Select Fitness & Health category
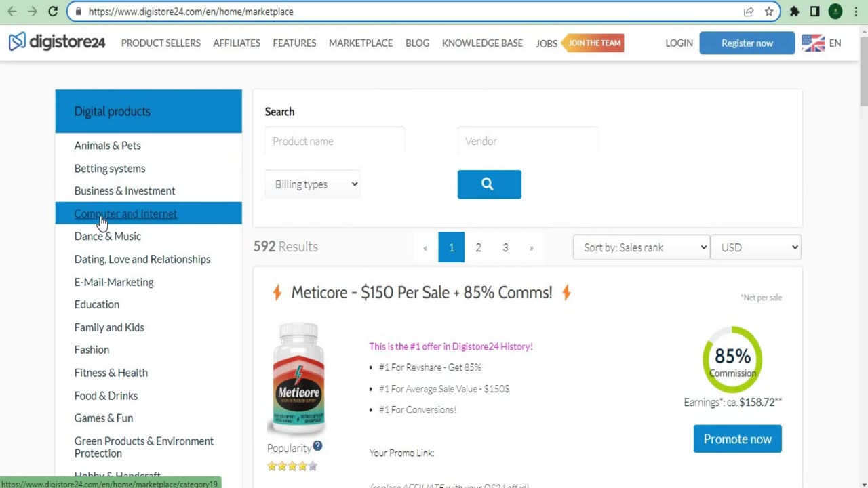The image size is (868, 488). (111, 373)
